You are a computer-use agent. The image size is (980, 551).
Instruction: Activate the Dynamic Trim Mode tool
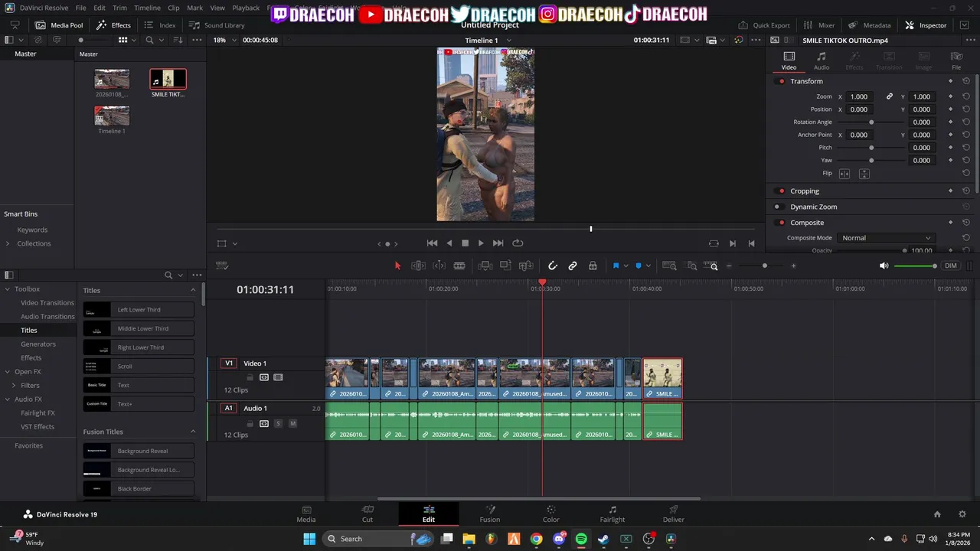coord(439,266)
